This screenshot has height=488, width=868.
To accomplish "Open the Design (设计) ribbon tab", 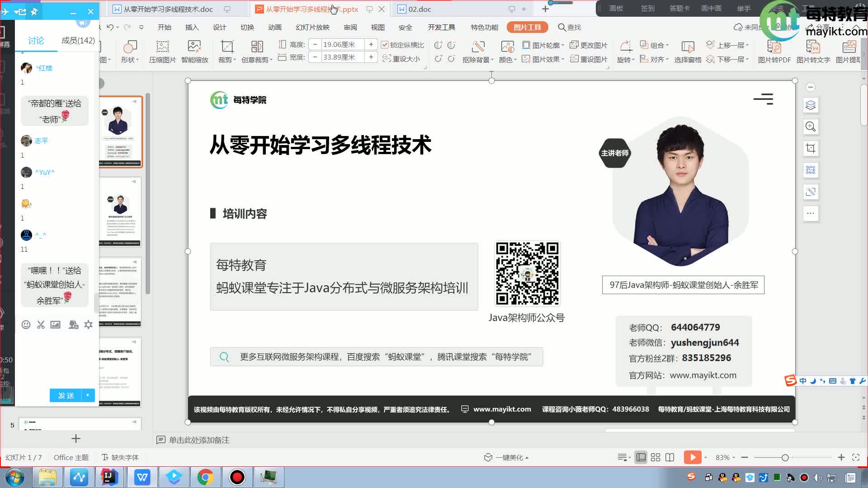I will (220, 27).
